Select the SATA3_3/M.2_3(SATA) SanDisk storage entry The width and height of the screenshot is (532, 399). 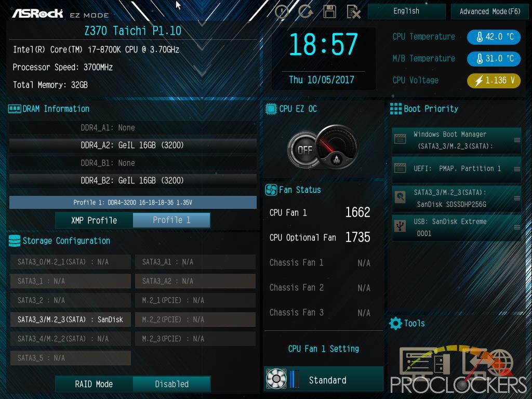(71, 320)
